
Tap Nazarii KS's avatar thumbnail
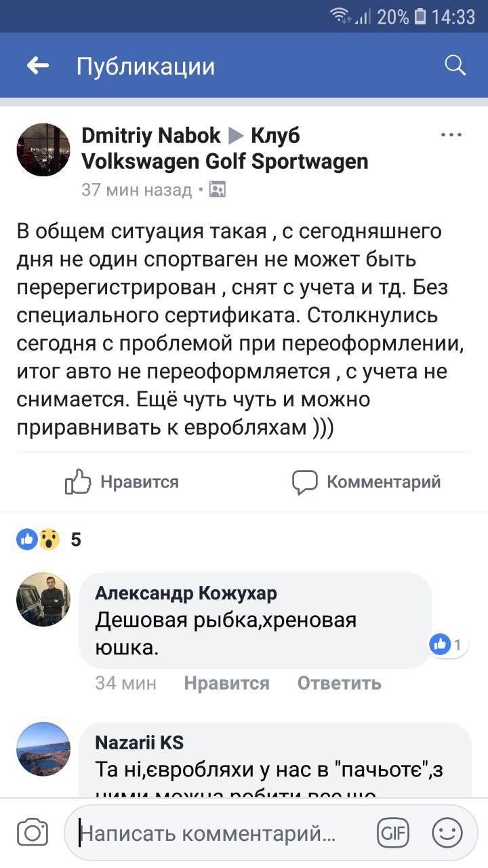43,749
